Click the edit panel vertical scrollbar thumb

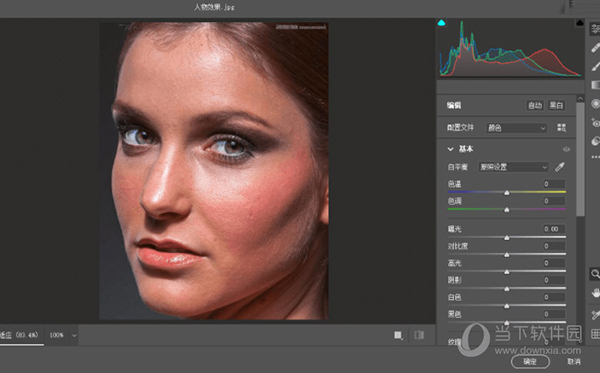point(580,159)
